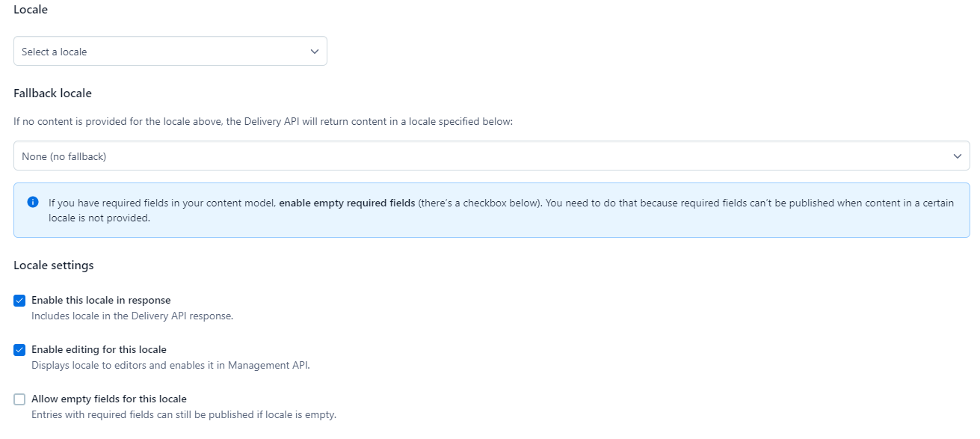
Task: Select the "Locale settings" section heading
Action: (x=54, y=265)
